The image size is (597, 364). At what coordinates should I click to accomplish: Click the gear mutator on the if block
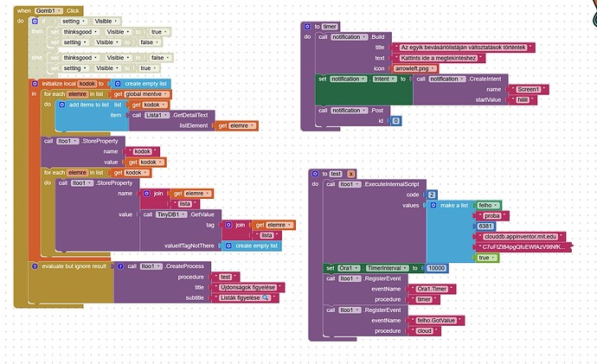[35, 22]
